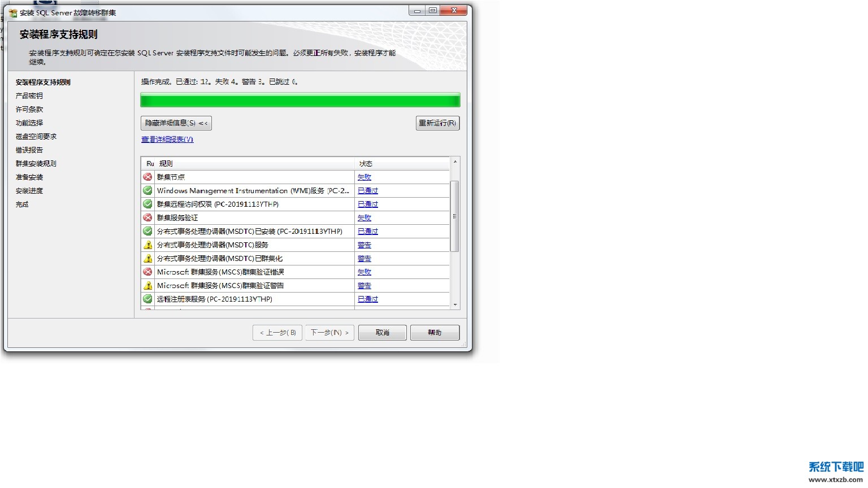868x488 pixels.
Task: Click warning icon for MSDTC 已群集化 rule
Action: [147, 258]
